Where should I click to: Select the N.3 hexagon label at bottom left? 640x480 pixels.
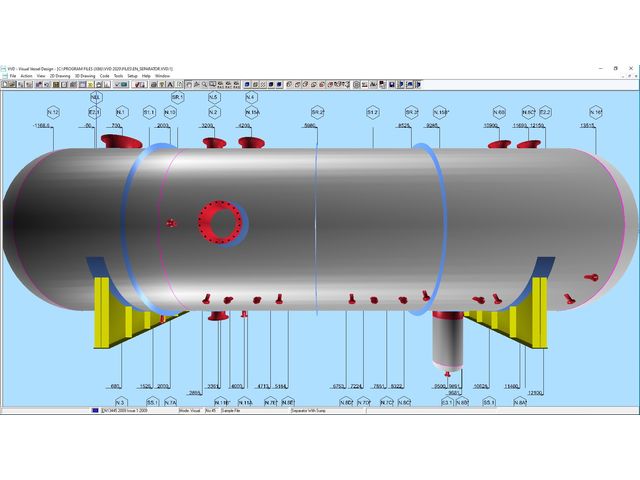120,402
